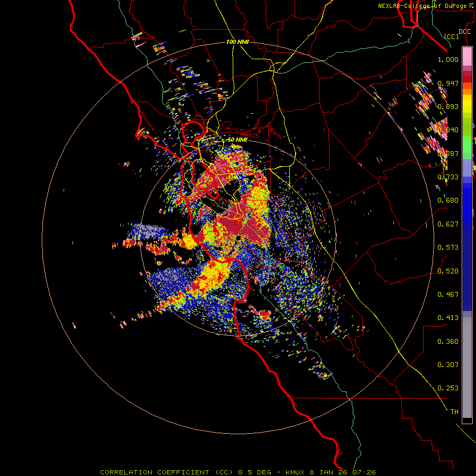Click the 0.520 legend value
This screenshot has width=476, height=476.
point(448,271)
